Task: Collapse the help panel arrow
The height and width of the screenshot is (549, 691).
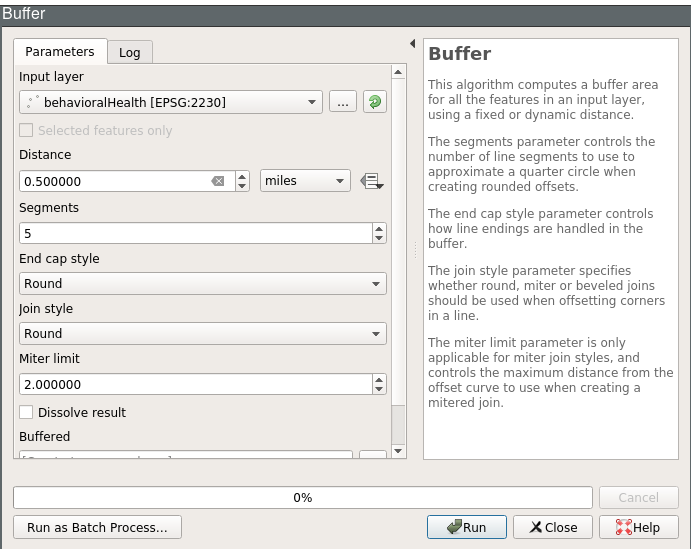Action: point(412,44)
